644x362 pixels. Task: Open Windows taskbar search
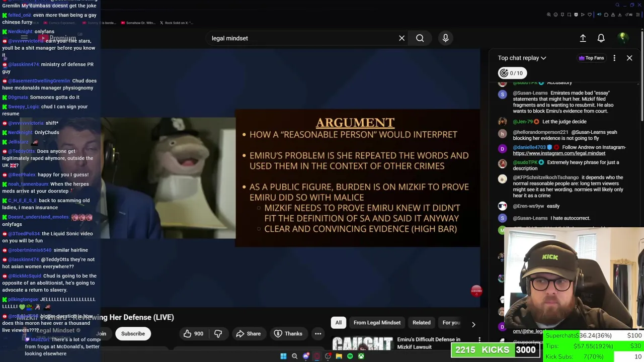point(295,356)
